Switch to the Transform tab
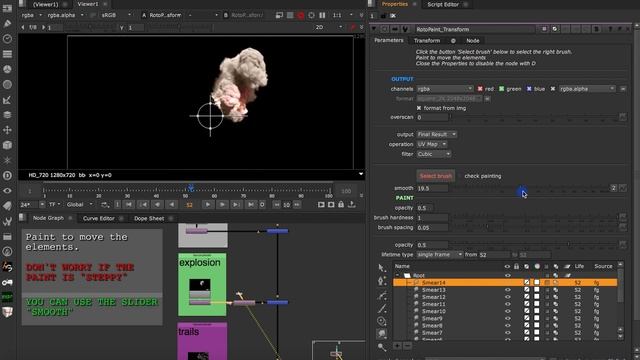640x360 pixels. (x=427, y=40)
